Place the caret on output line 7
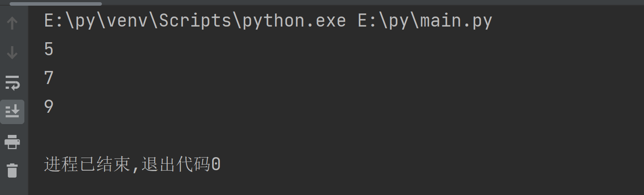The width and height of the screenshot is (644, 195). coord(49,78)
